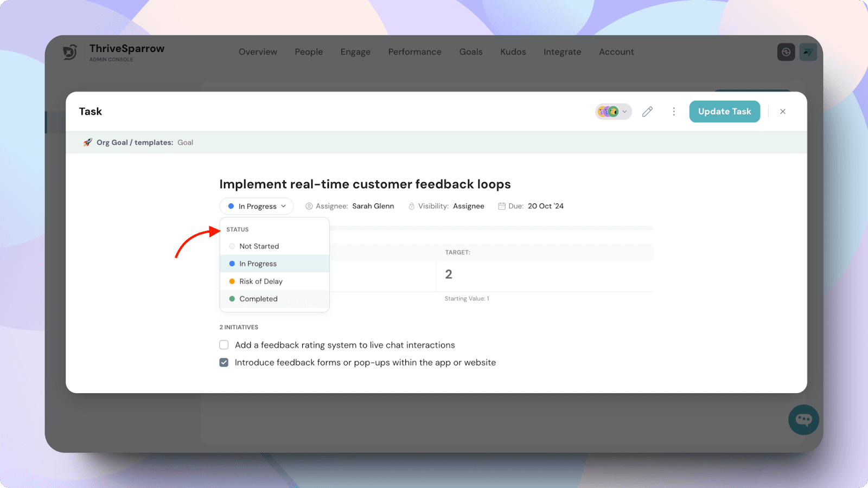Click the target value 2 field
Viewport: 868px width, 488px height.
tap(449, 275)
